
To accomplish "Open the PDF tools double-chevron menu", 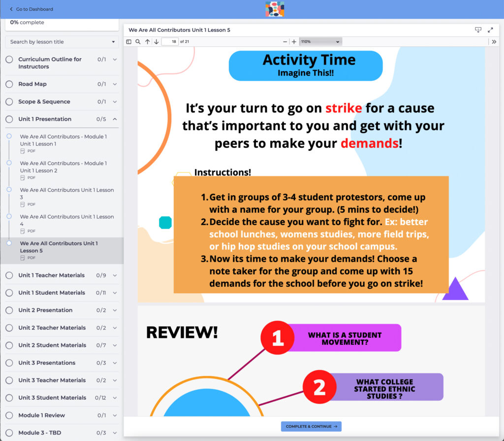I will (x=494, y=42).
